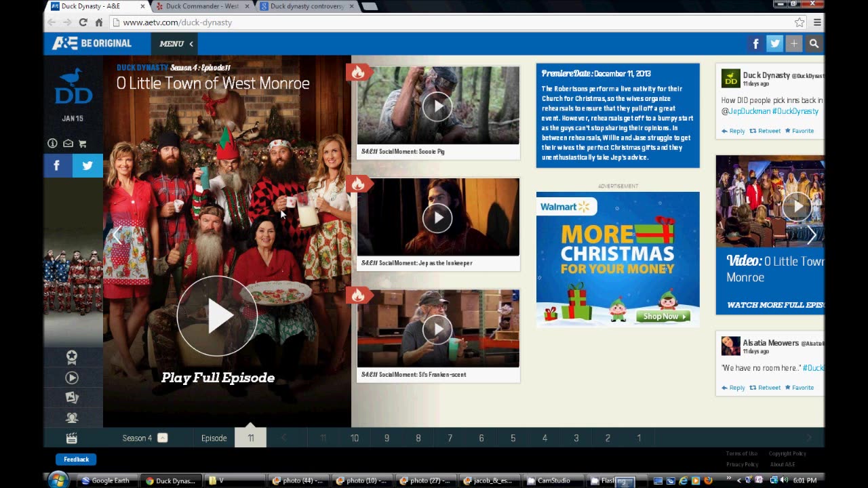Open the shopping cart icon
Image resolution: width=868 pixels, height=488 pixels.
83,144
